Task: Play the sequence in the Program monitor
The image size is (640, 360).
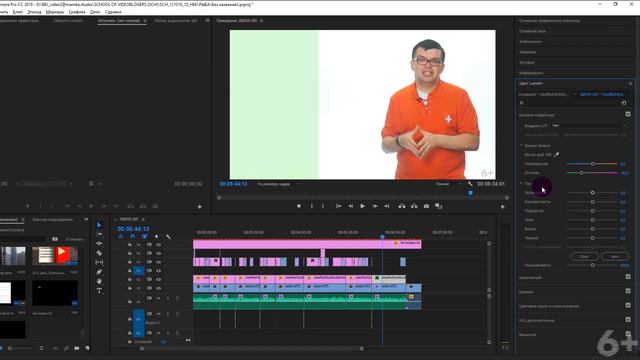Action: pos(362,207)
